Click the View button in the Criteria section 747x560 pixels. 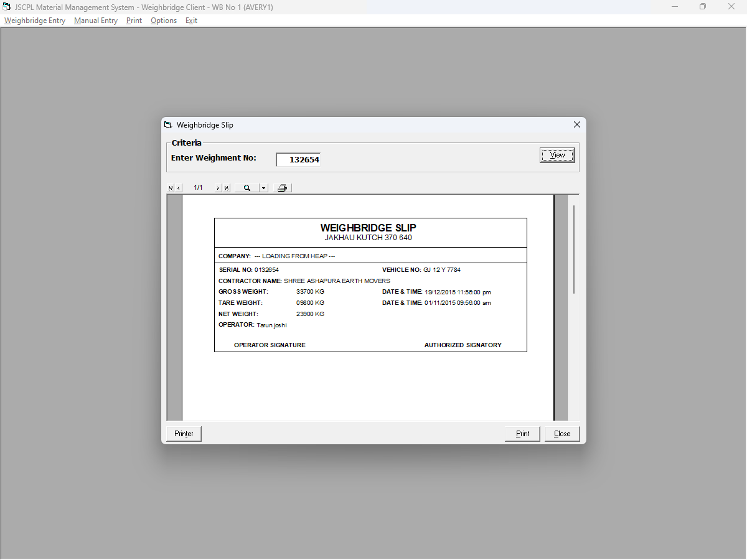[x=557, y=154]
